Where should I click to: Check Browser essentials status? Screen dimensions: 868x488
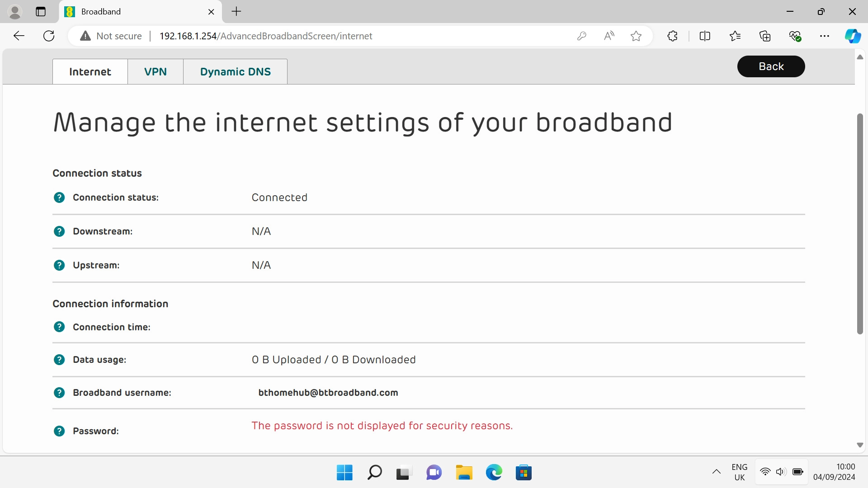tap(795, 36)
